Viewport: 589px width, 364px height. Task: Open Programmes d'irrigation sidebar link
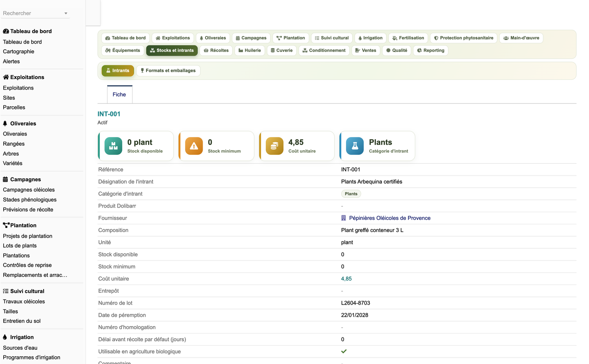[32, 357]
